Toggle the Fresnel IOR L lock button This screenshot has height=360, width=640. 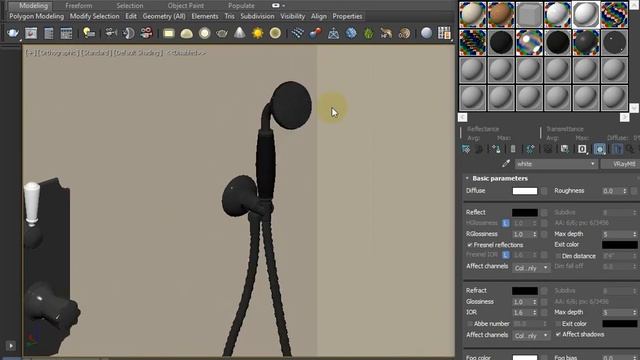[x=506, y=255]
